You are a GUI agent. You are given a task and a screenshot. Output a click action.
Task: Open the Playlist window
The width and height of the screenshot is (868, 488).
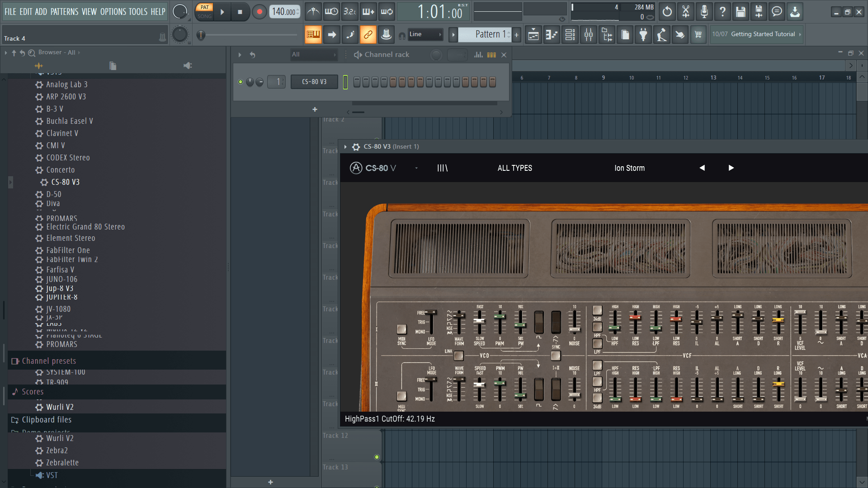pos(533,34)
